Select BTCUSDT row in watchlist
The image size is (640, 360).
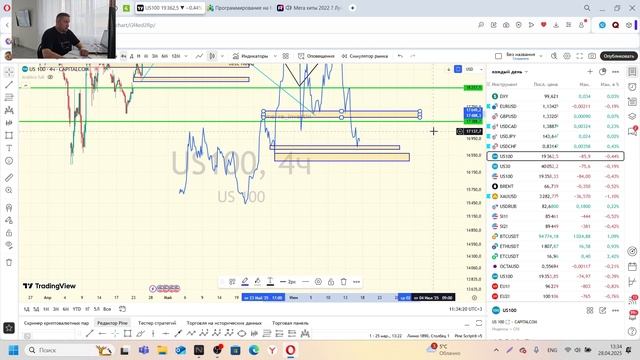click(556, 236)
